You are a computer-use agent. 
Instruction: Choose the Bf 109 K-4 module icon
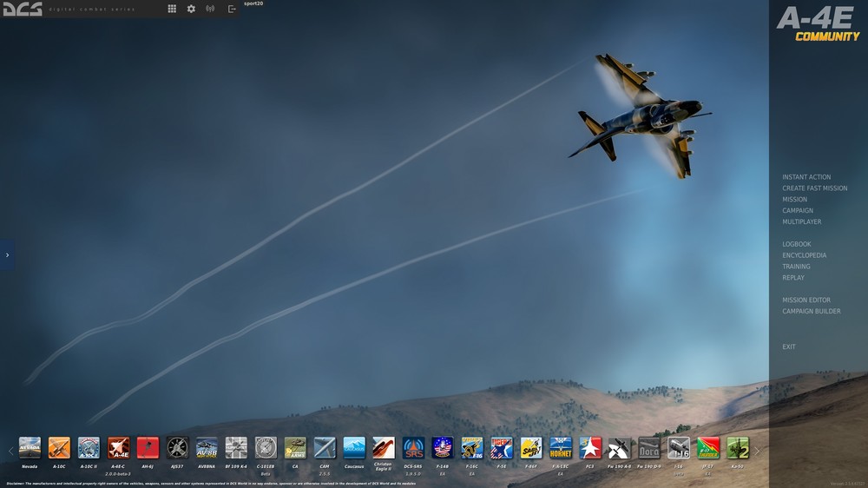click(x=236, y=447)
